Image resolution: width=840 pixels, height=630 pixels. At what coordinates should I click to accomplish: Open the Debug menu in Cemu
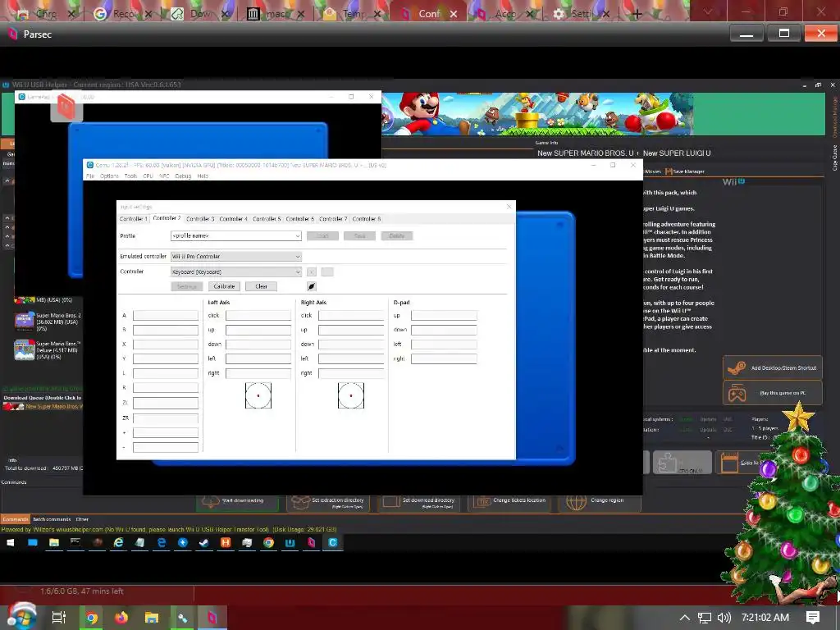click(183, 176)
